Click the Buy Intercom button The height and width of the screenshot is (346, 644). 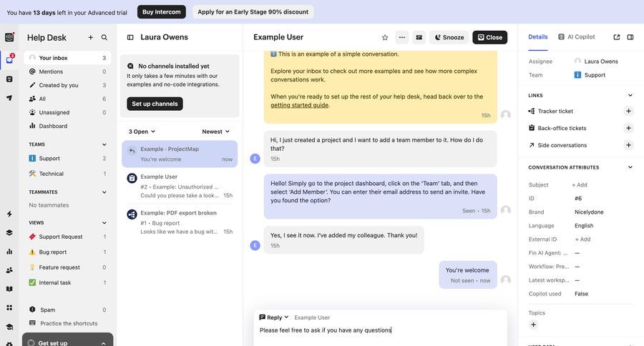tap(162, 12)
